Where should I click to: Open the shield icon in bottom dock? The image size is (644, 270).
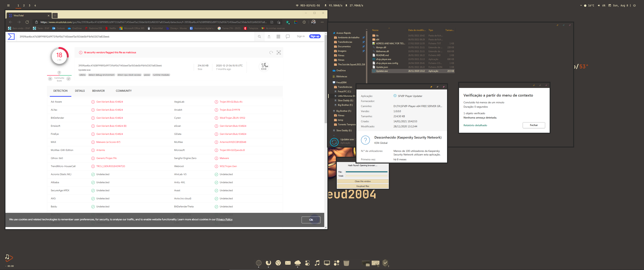[x=385, y=263]
